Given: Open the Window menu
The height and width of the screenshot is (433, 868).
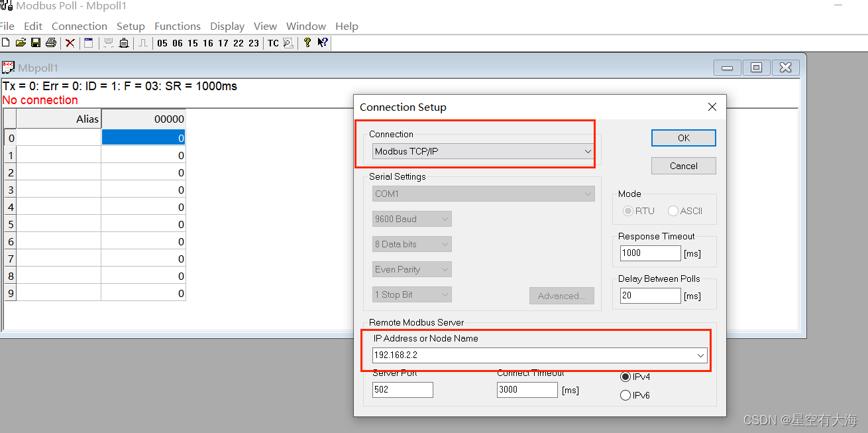Looking at the screenshot, I should pyautogui.click(x=306, y=27).
